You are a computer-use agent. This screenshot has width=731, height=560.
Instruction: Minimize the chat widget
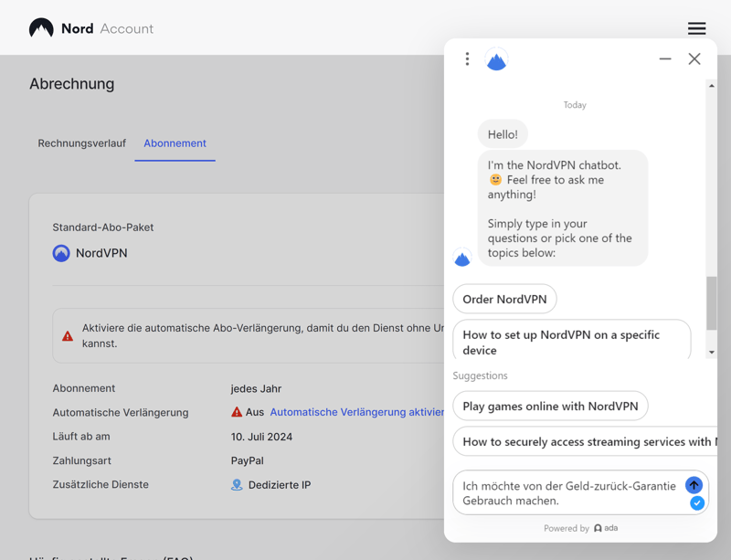point(665,59)
